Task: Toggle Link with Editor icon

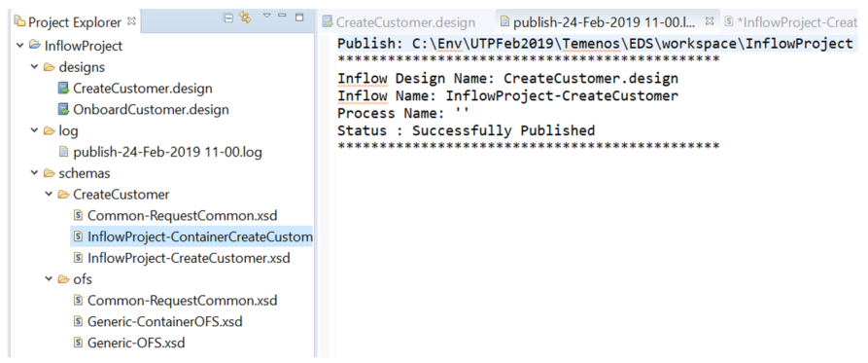Action: (245, 18)
